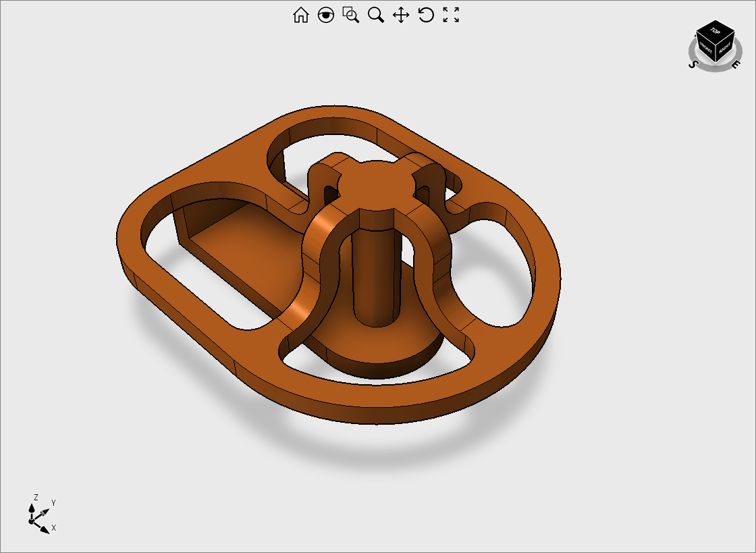Image resolution: width=756 pixels, height=553 pixels.
Task: Click the X axis arrow on triad
Action: click(x=45, y=529)
